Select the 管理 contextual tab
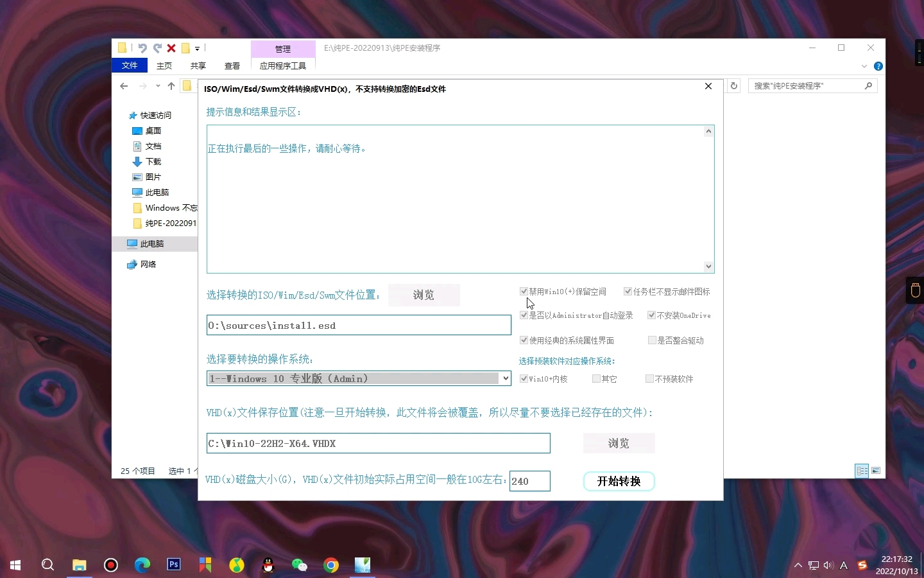Image resolution: width=924 pixels, height=578 pixels. coord(283,49)
